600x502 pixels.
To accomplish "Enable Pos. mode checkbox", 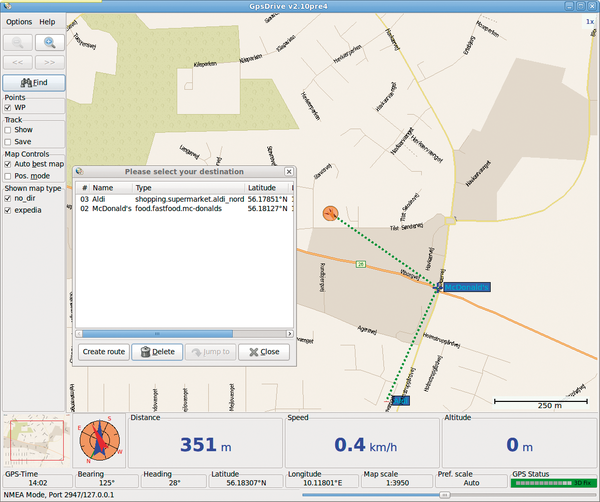I will pos(9,176).
